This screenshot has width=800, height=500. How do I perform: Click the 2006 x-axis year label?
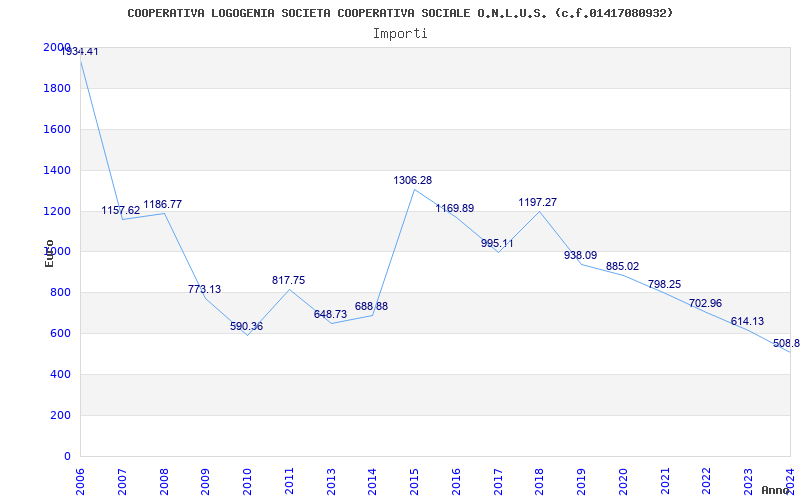point(81,481)
